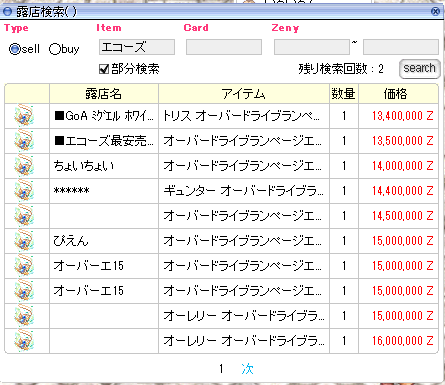Click item icon in 14,500,000 Z row
The image size is (445, 385).
[x=24, y=216]
